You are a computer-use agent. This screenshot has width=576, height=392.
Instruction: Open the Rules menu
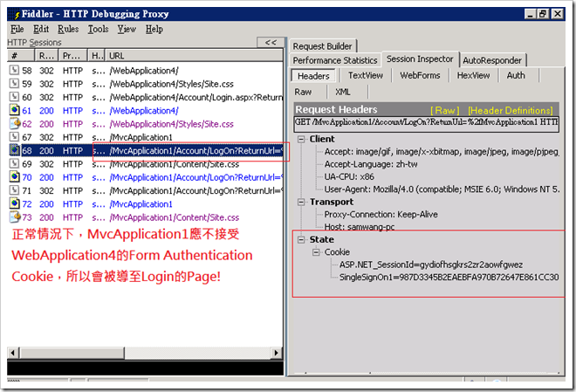click(x=68, y=29)
